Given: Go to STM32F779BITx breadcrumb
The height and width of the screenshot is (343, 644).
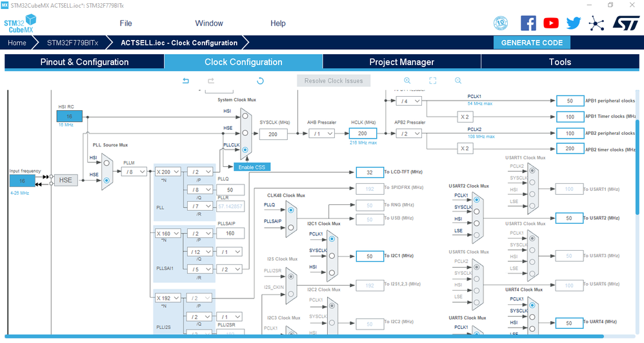Looking at the screenshot, I should (x=72, y=43).
